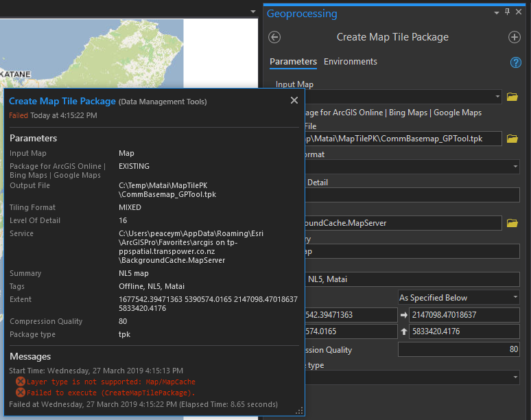Expand the Package type dropdown
Screen dimensions: 531x420
[515, 377]
